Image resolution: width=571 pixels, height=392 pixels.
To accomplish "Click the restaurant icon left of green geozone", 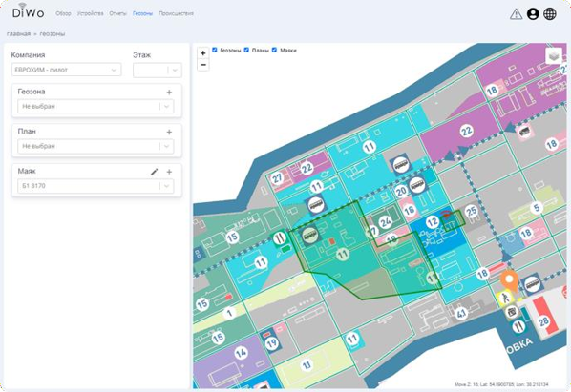I will tap(280, 238).
